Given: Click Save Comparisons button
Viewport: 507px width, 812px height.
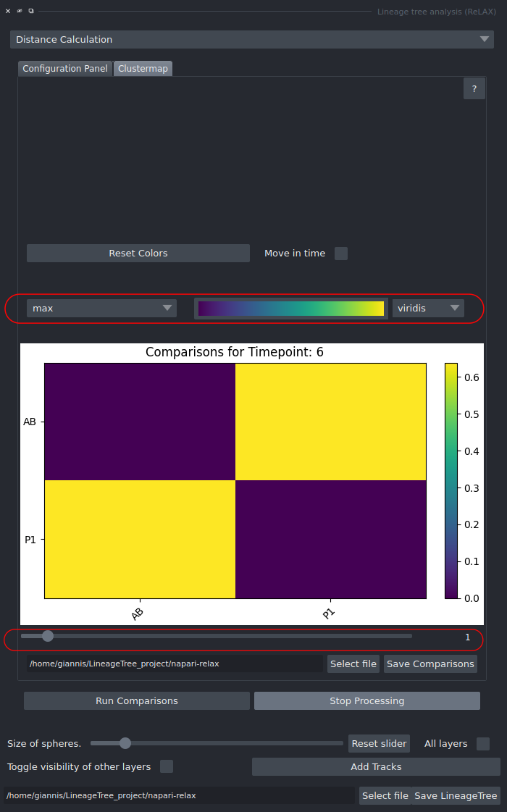Looking at the screenshot, I should 430,664.
